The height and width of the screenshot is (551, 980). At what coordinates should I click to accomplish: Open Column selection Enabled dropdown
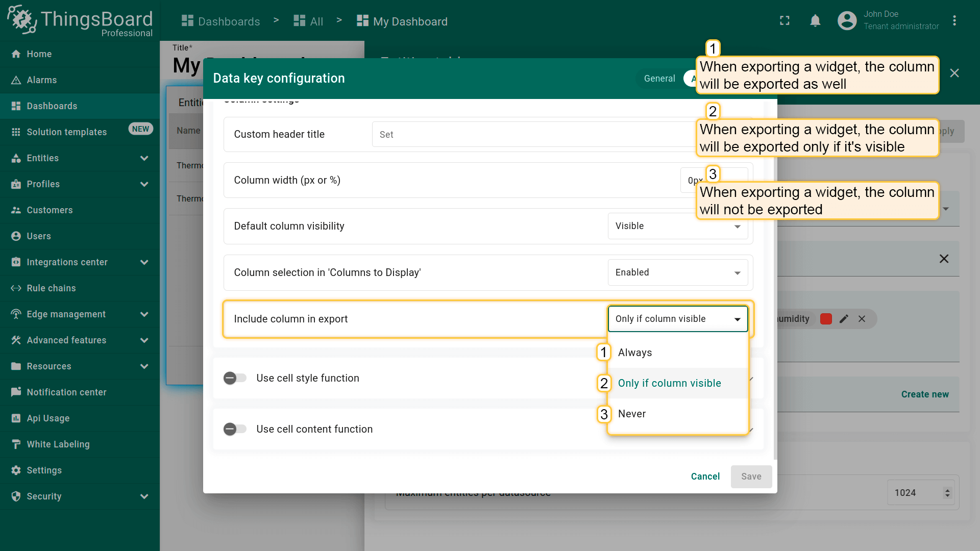(x=677, y=272)
